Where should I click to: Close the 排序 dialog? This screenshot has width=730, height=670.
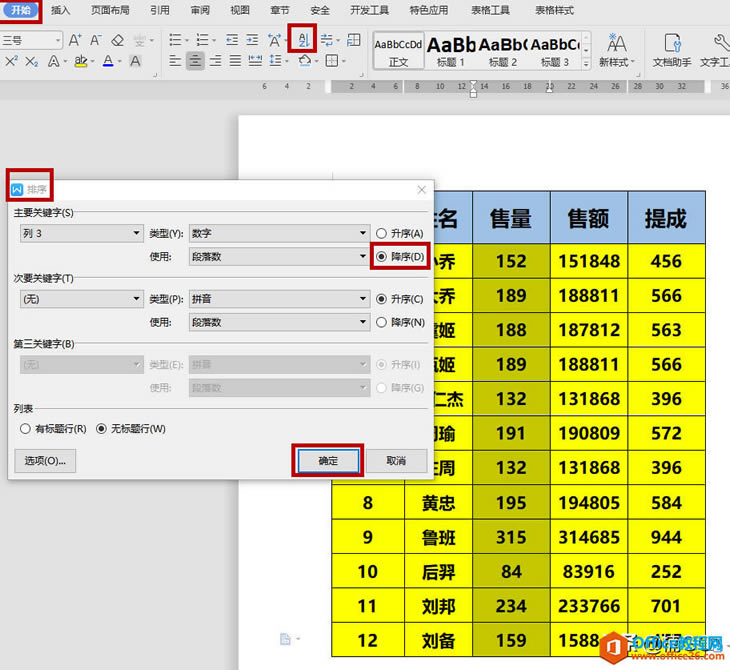(x=421, y=189)
